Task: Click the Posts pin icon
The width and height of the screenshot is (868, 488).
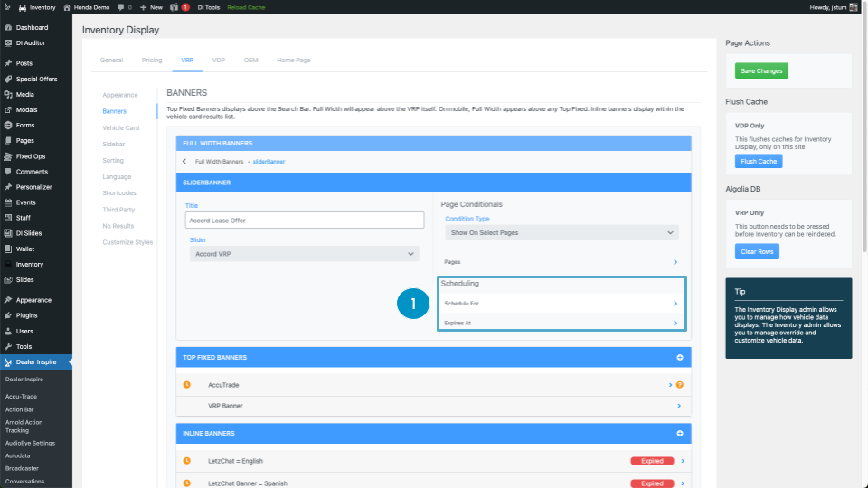Action: click(x=8, y=63)
